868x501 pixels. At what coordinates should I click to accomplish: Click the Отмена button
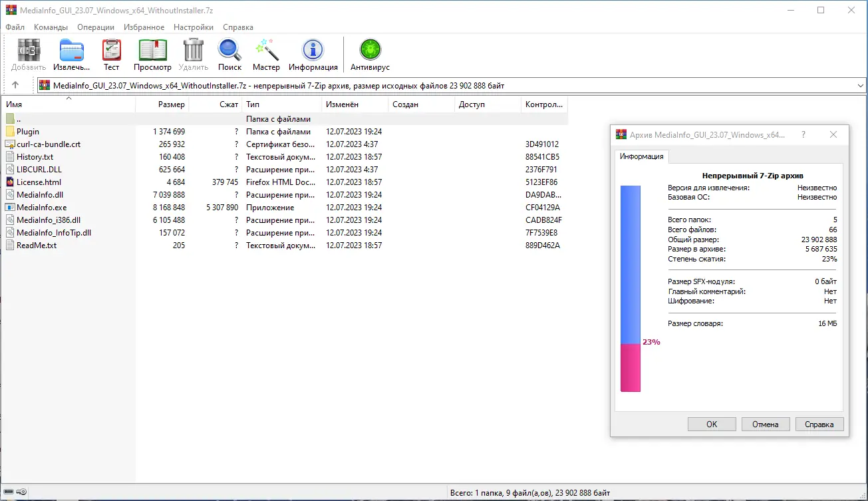point(765,424)
